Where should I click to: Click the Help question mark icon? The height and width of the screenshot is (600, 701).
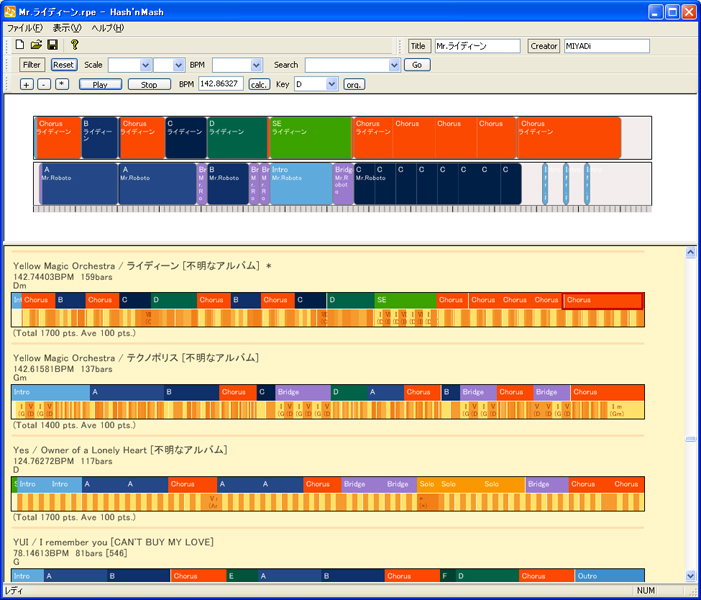pyautogui.click(x=74, y=45)
